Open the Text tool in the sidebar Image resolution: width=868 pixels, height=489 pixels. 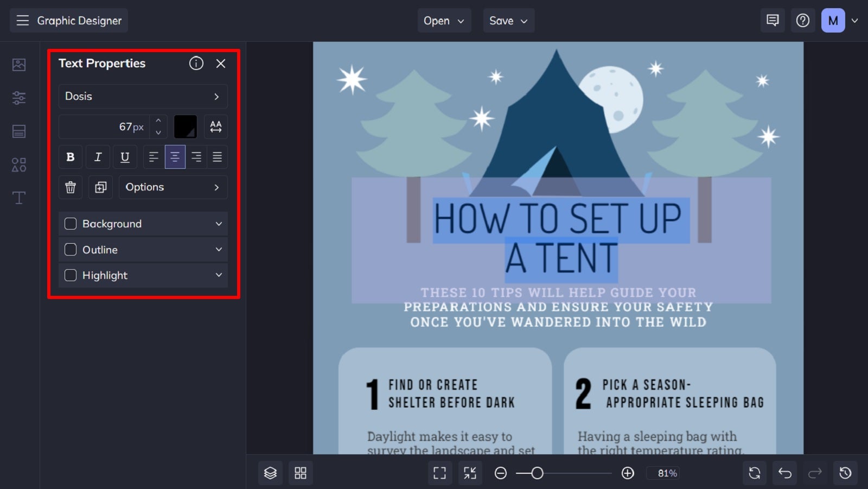[x=19, y=198]
